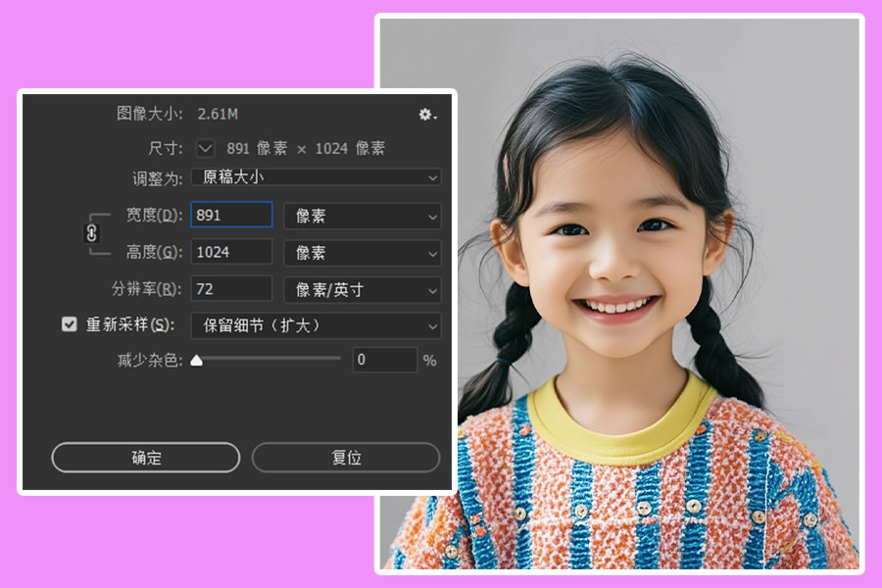Open the height unit dropdown 像素
882x588 pixels.
pos(362,253)
